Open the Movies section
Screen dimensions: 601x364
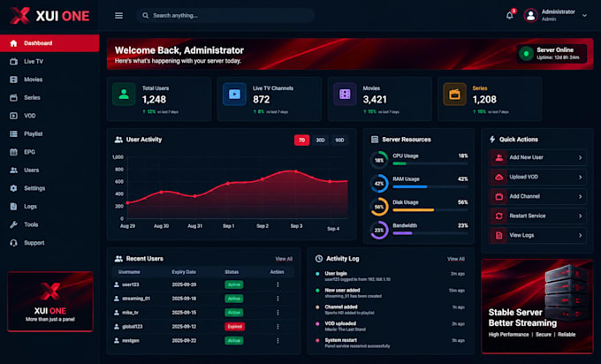pyautogui.click(x=49, y=80)
